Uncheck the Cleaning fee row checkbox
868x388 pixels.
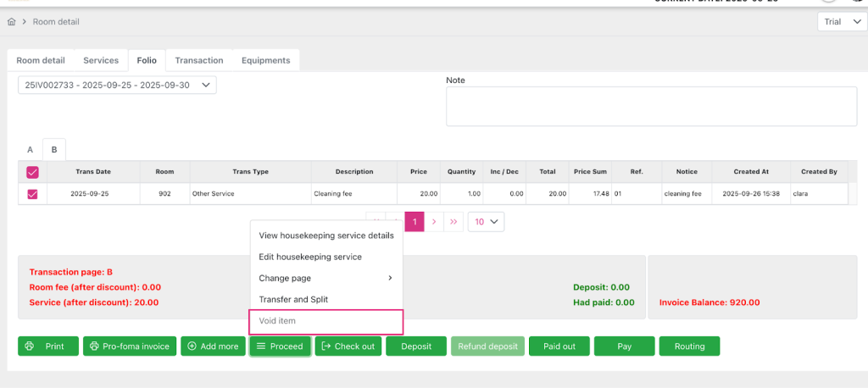click(33, 194)
